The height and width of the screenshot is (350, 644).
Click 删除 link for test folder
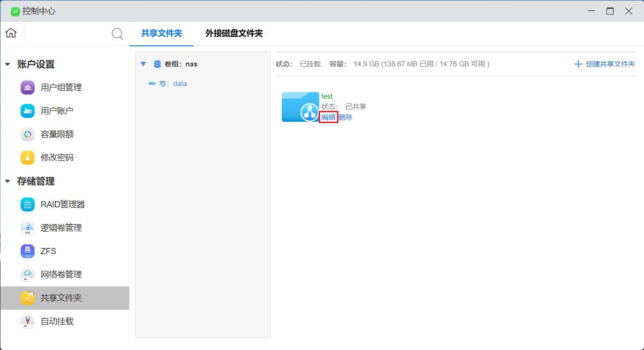tap(345, 117)
